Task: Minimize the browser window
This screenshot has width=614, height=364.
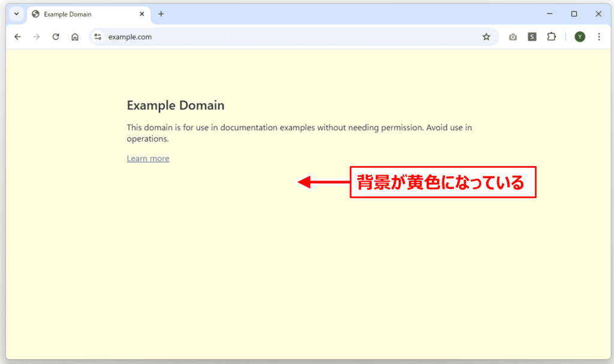Action: point(549,13)
